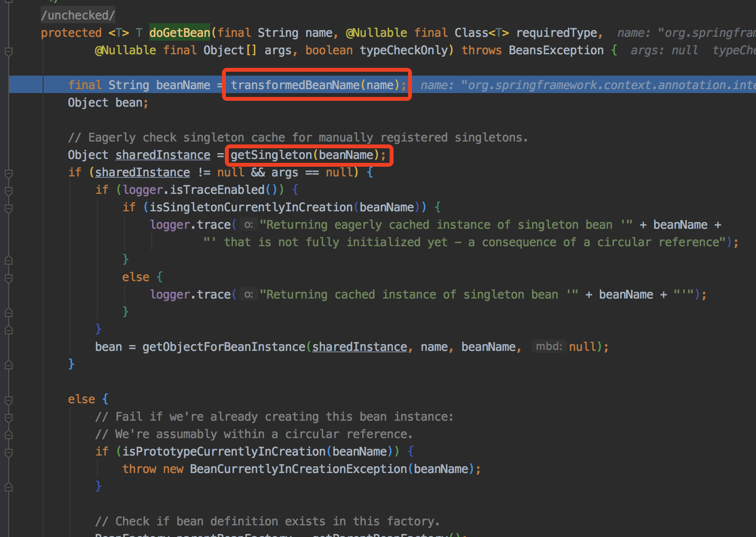
Task: Click BeanCurrentlyInCreationException constructor
Action: coord(299,469)
